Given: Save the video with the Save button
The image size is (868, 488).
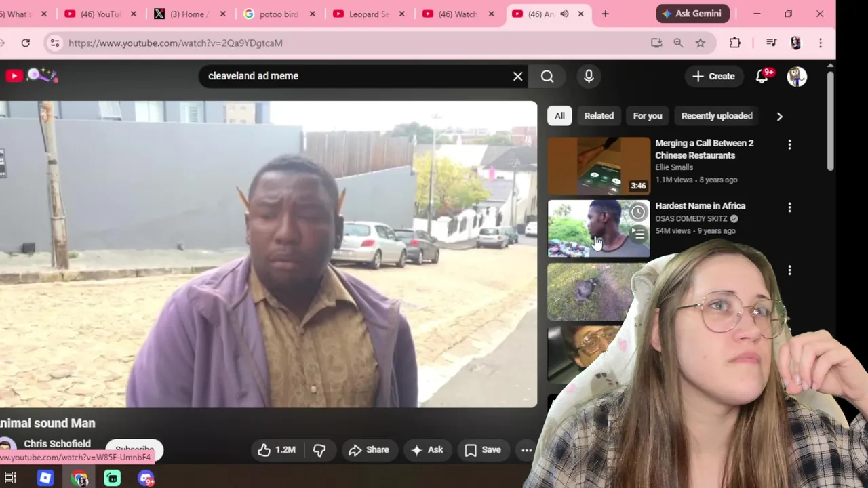Looking at the screenshot, I should pyautogui.click(x=483, y=450).
